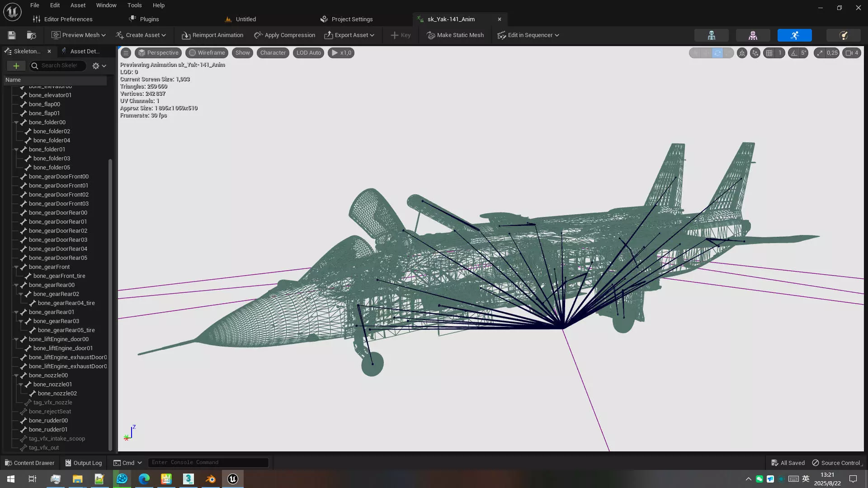This screenshot has width=868, height=488.
Task: Toggle coordinate system world/local icon
Action: click(742, 53)
